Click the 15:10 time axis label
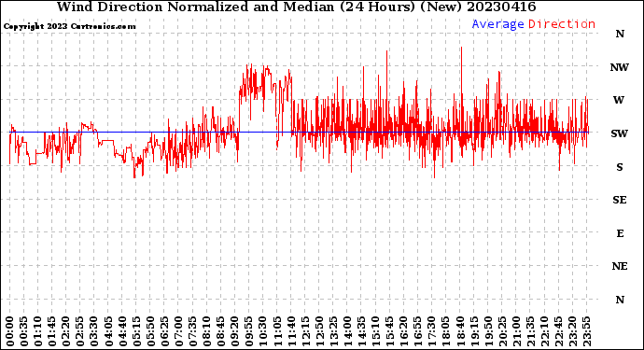Screen dimensions: 644x350 376,332
